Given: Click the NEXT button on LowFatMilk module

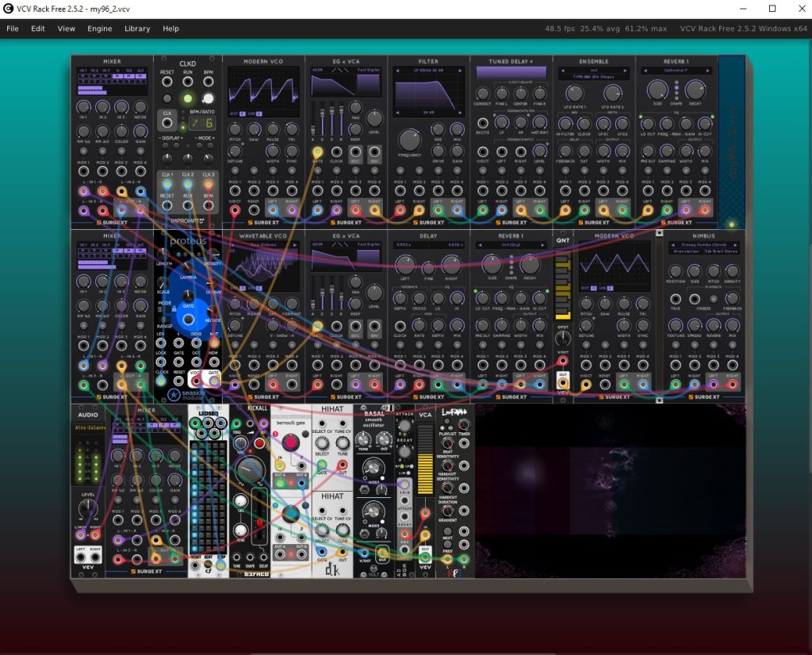Looking at the screenshot, I should tap(447, 531).
